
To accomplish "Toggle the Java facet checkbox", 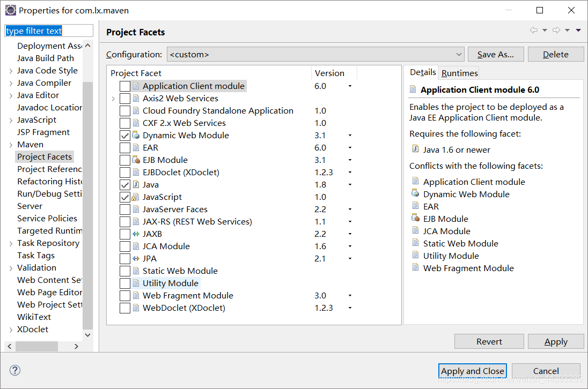I will 125,185.
